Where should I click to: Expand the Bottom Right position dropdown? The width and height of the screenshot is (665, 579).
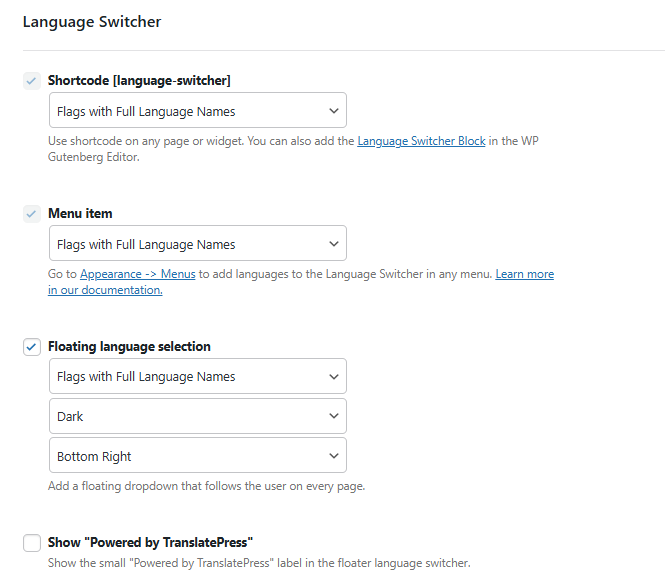[x=197, y=456]
